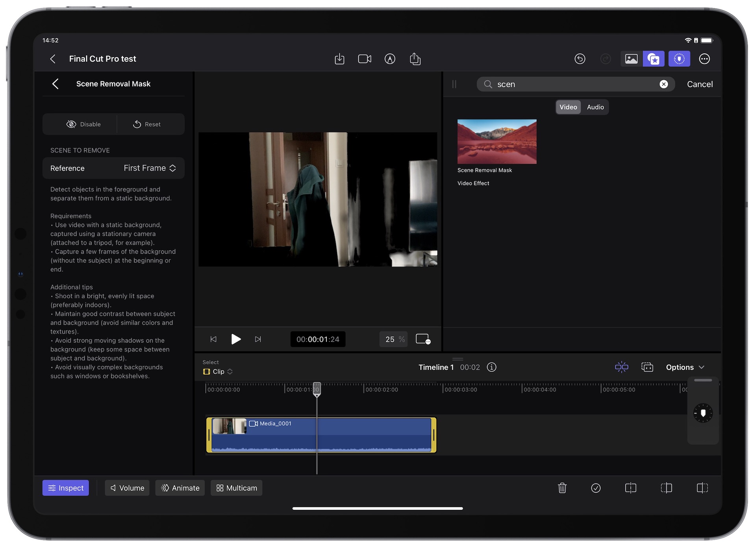Screen dimensions: 756x548
Task: Open the more options ellipsis menu
Action: point(704,59)
